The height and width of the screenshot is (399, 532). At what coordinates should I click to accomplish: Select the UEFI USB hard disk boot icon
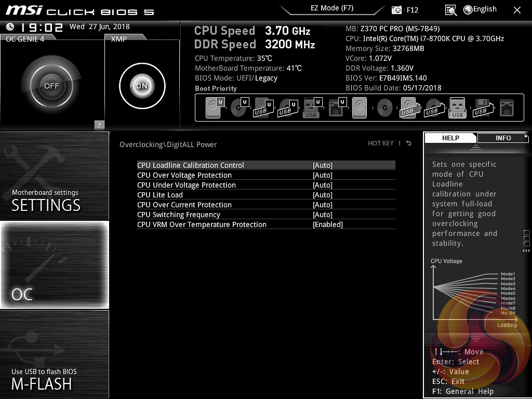click(x=263, y=108)
